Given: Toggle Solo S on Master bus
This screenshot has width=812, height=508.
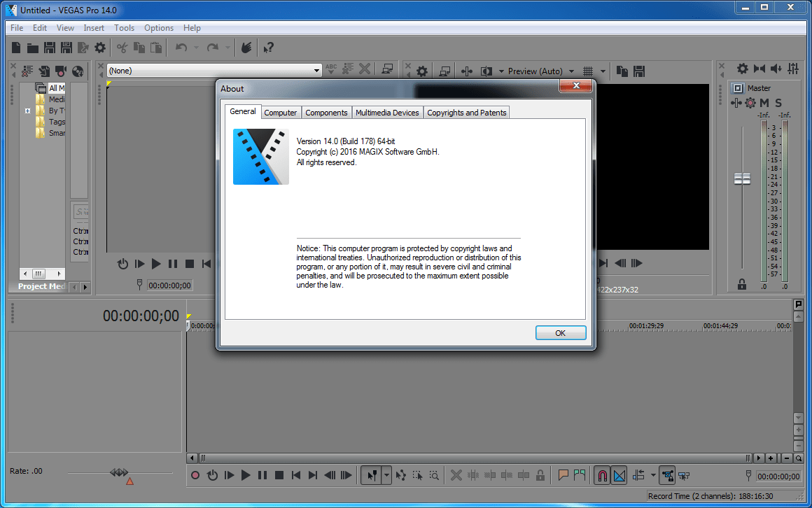Looking at the screenshot, I should (x=778, y=103).
